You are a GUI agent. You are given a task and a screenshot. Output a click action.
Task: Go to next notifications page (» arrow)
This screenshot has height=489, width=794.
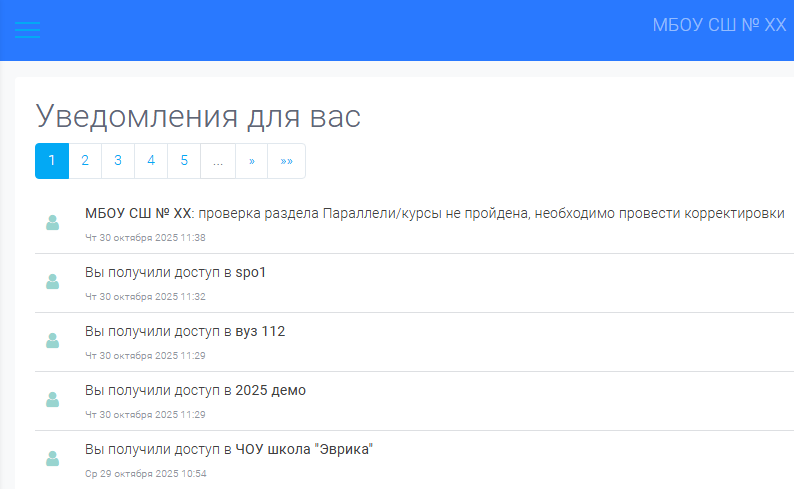point(251,161)
